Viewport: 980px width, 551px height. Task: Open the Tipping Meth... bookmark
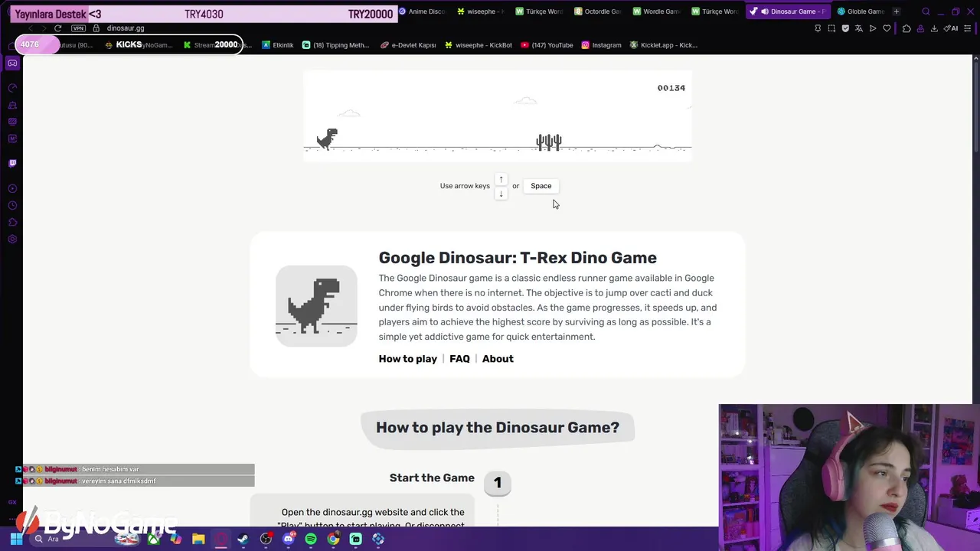335,45
